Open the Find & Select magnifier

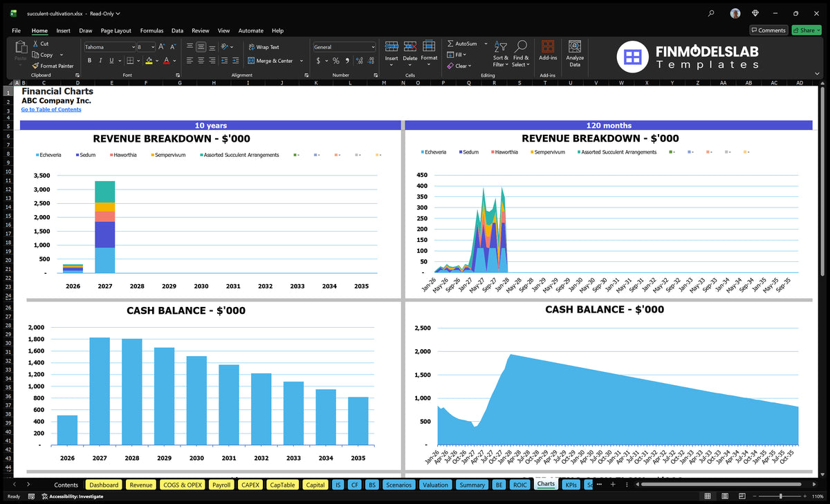(x=521, y=54)
